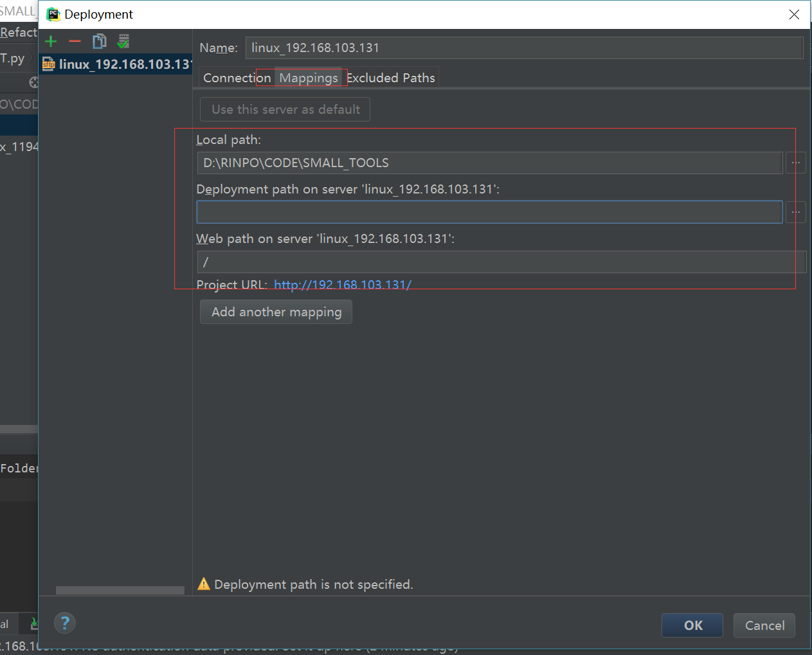Click Add another mapping button

coord(276,312)
